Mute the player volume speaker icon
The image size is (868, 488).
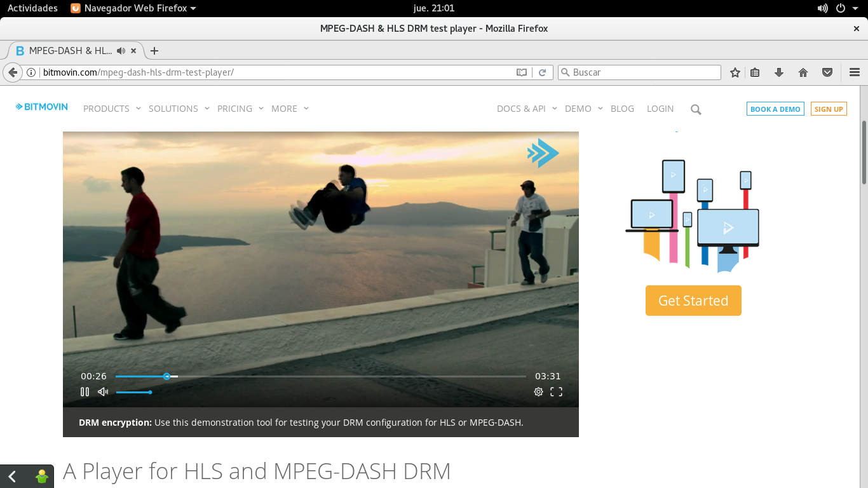coord(103,392)
